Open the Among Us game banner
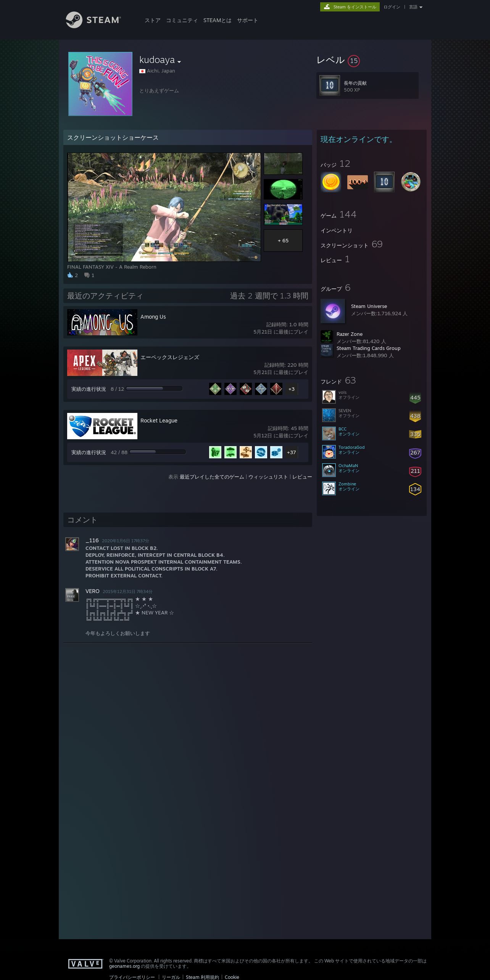 [102, 322]
